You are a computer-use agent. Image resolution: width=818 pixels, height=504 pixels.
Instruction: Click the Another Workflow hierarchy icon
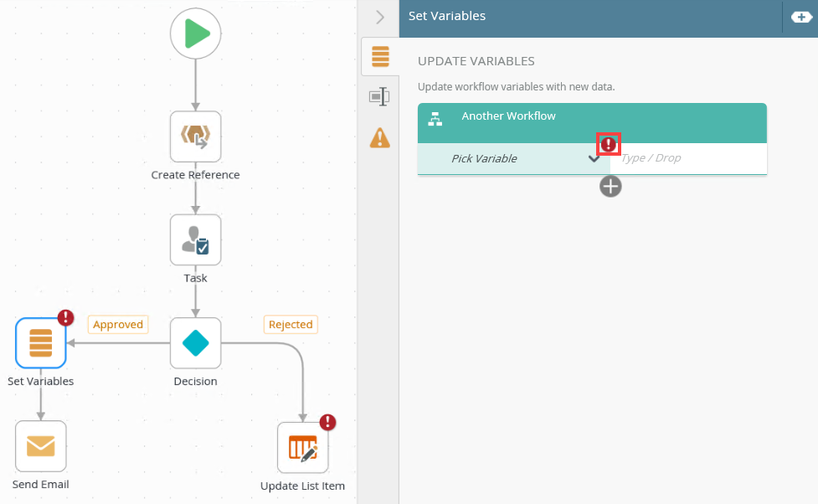coord(435,120)
